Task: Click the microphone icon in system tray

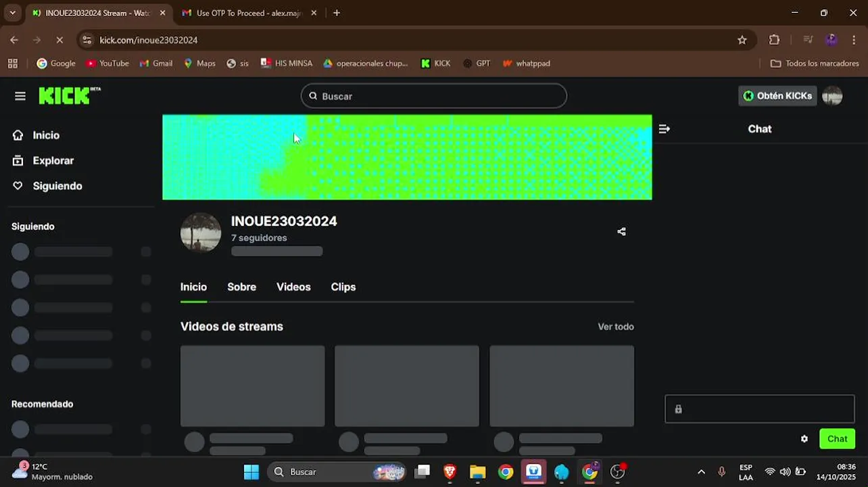Action: pyautogui.click(x=722, y=472)
